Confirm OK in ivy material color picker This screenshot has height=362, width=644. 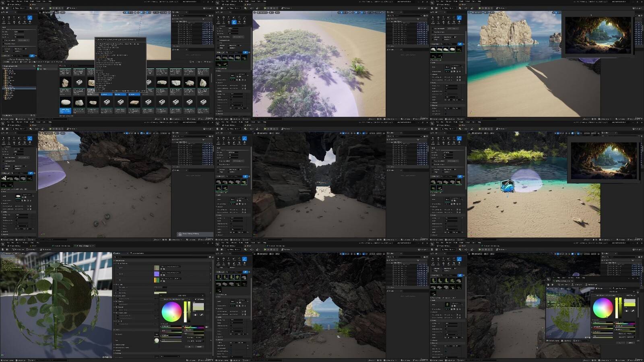point(189,346)
